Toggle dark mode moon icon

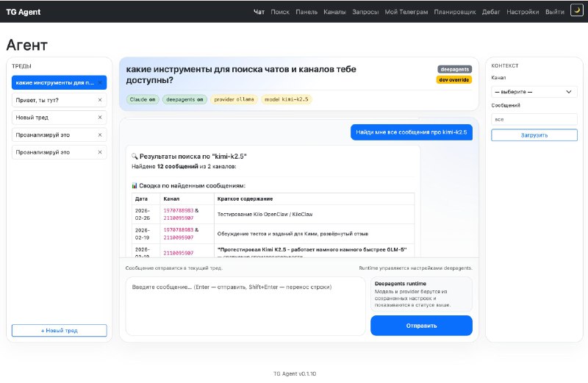(x=576, y=10)
